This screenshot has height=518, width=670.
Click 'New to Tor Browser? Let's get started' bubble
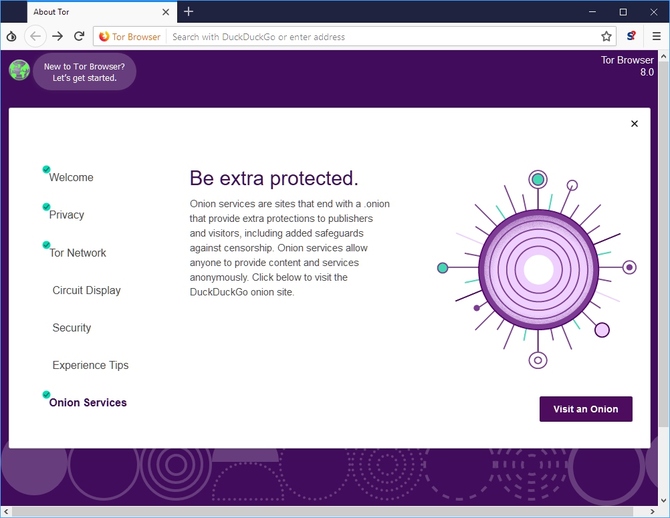[85, 72]
